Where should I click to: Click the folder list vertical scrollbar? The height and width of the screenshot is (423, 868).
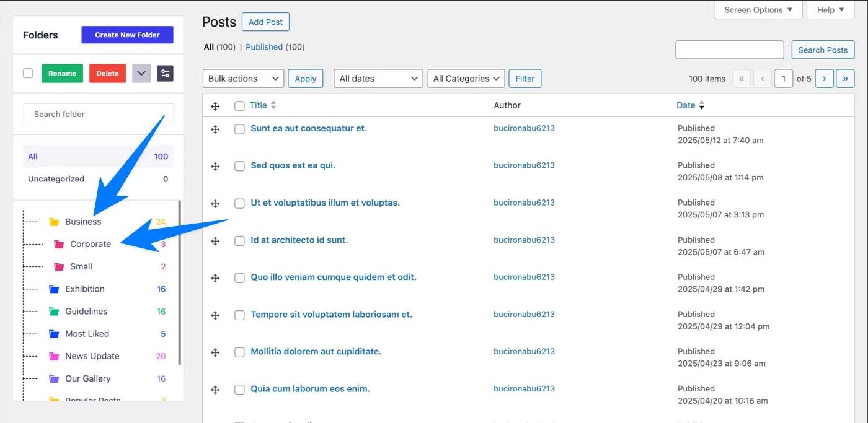click(180, 282)
